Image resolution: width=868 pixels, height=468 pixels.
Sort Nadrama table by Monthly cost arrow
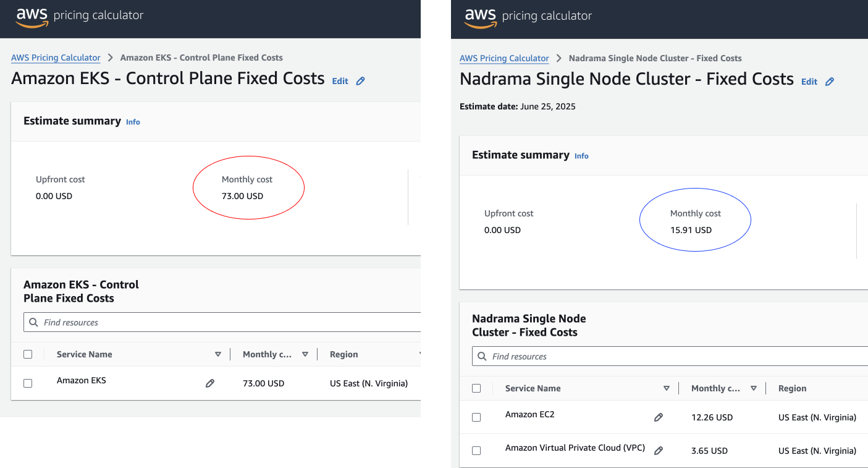(x=754, y=388)
